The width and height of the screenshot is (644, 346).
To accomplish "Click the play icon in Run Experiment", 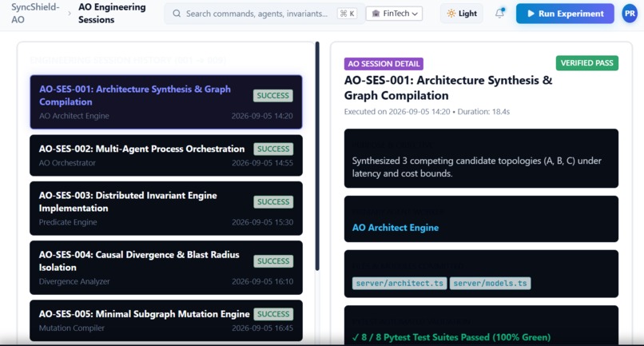I will point(531,14).
